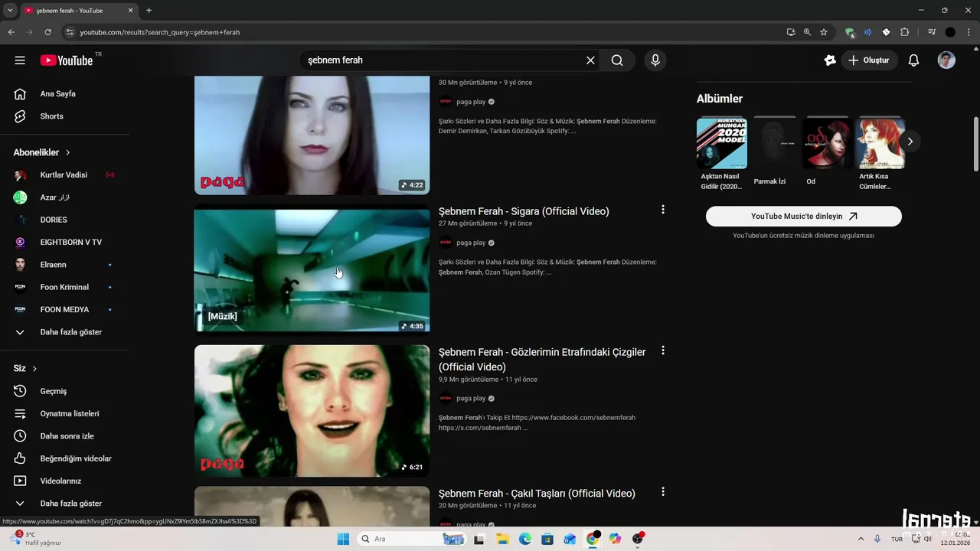Go back with the browser back arrow
This screenshot has width=980, height=551.
(x=11, y=32)
